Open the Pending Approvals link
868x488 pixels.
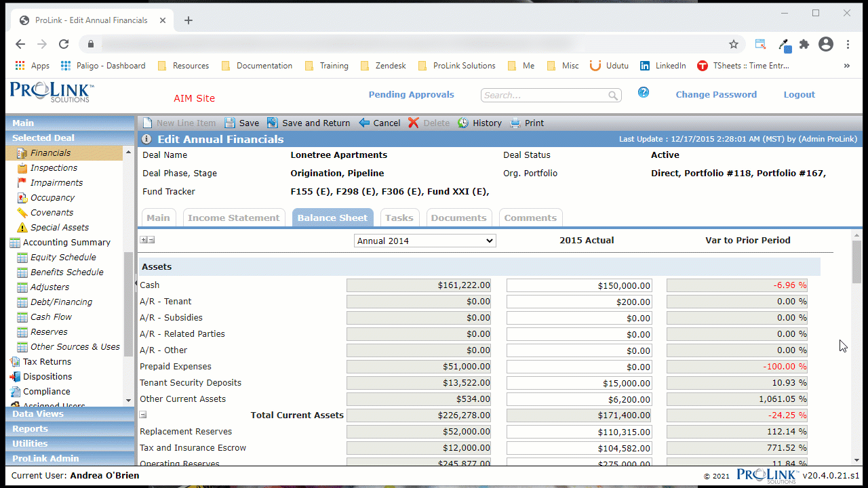click(x=412, y=94)
